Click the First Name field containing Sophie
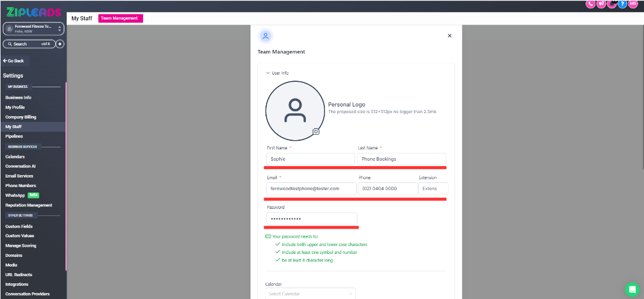 click(x=311, y=159)
